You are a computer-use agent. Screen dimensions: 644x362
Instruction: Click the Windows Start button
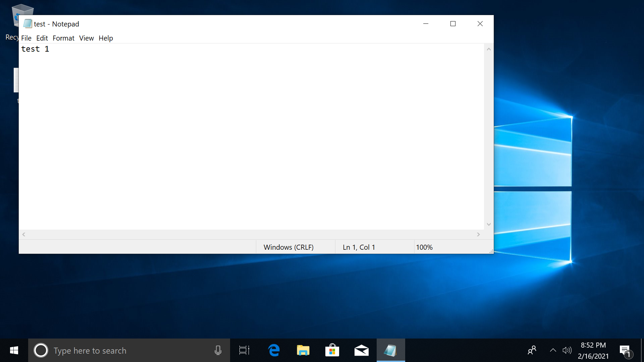(13, 350)
